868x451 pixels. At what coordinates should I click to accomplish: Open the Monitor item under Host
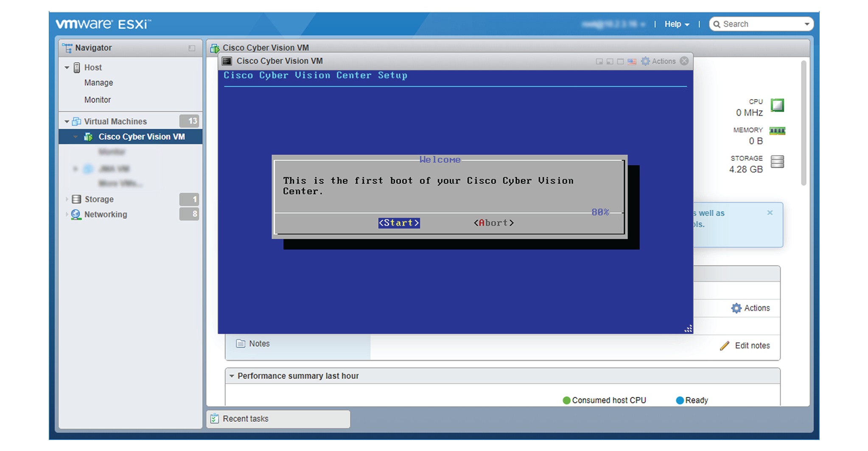(98, 100)
